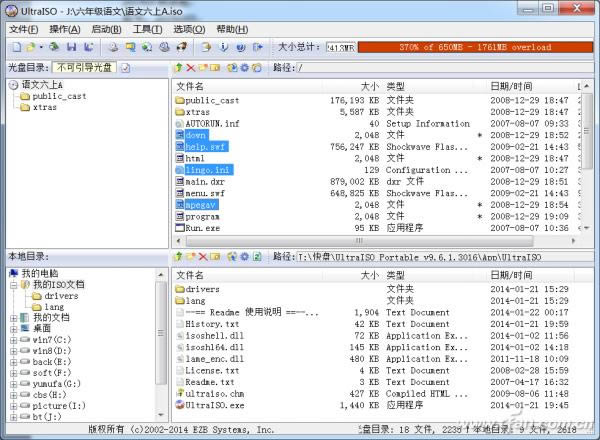Click the Open ISO file folder icon
Image resolution: width=600 pixels, height=440 pixels.
point(31,47)
